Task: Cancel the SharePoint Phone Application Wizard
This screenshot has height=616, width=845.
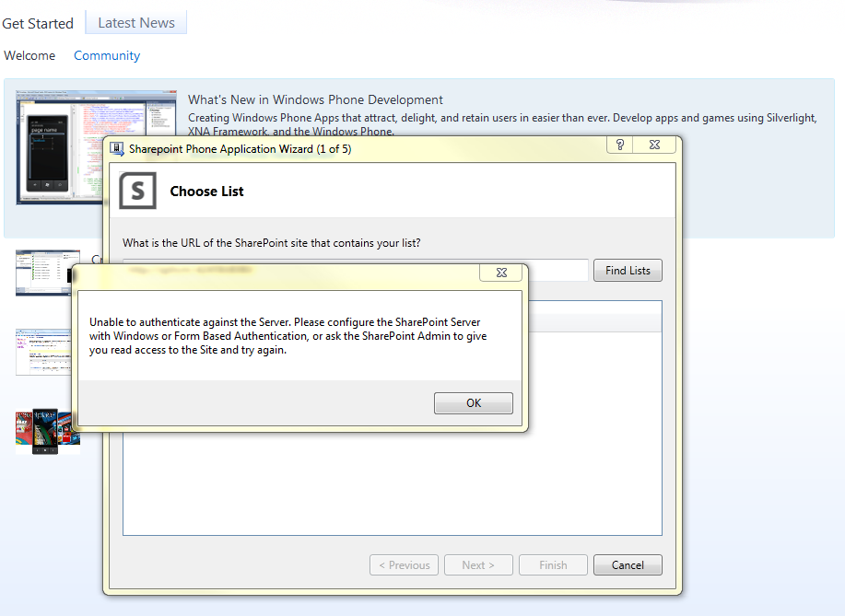Action: point(628,564)
